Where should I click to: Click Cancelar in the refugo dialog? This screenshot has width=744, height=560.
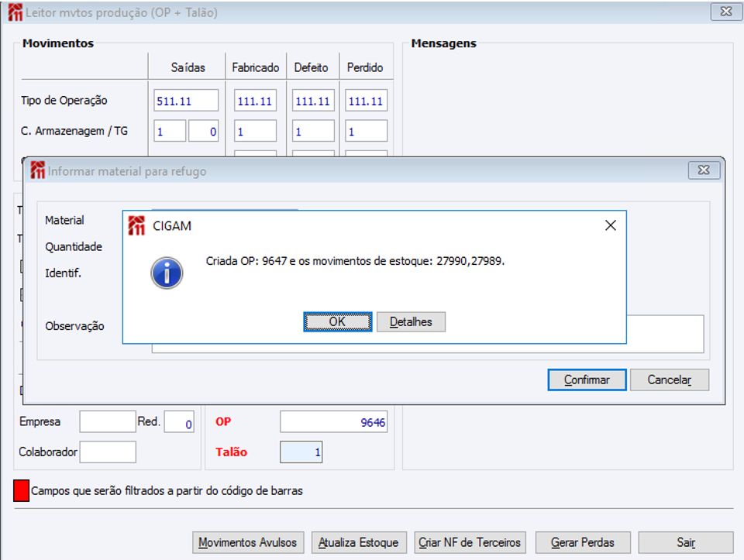point(670,380)
